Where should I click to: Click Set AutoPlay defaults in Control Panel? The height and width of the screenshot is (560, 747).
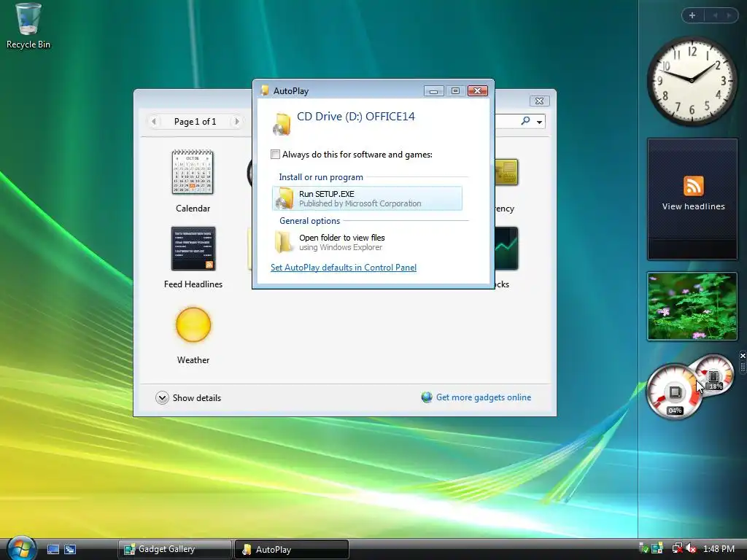pos(344,268)
